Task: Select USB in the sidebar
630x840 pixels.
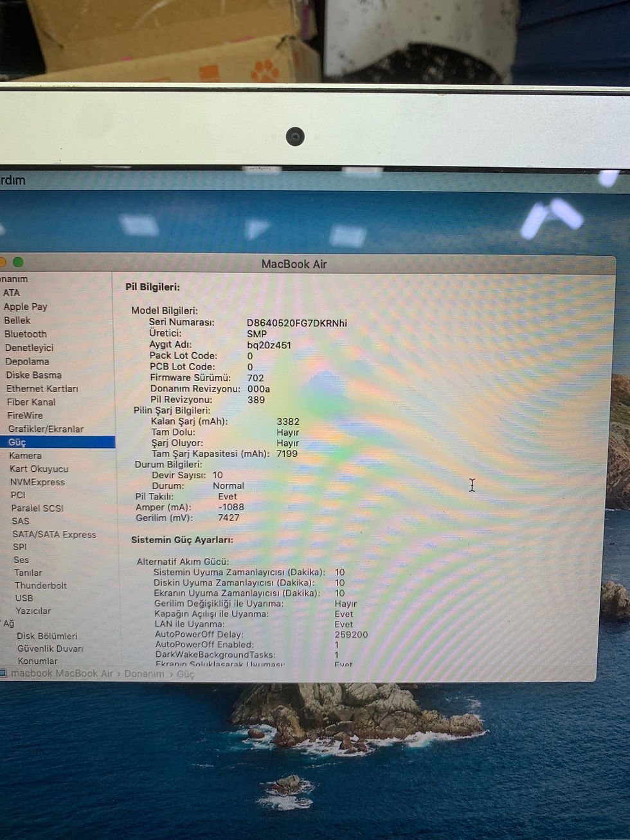Action: (24, 598)
